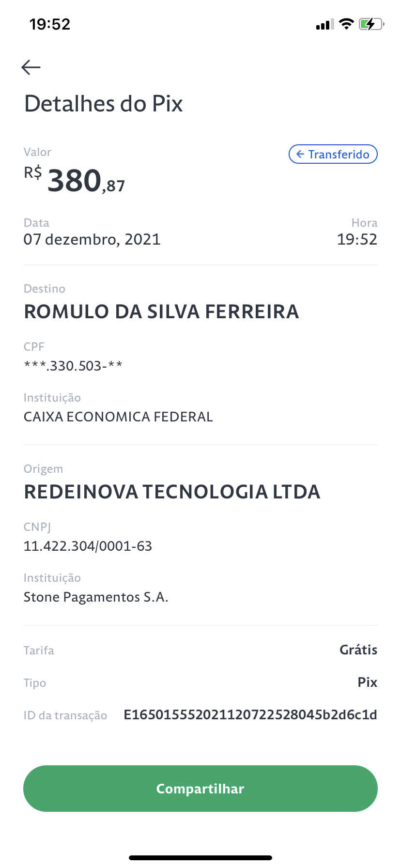Tap the Detalhes do Pix title
Screen dimensions: 401x868
104,104
